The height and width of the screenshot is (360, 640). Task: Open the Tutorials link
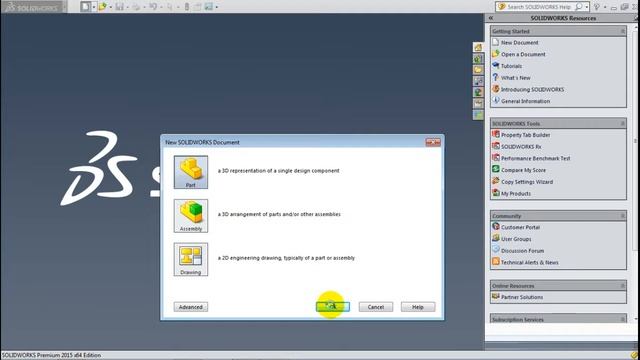click(x=511, y=66)
